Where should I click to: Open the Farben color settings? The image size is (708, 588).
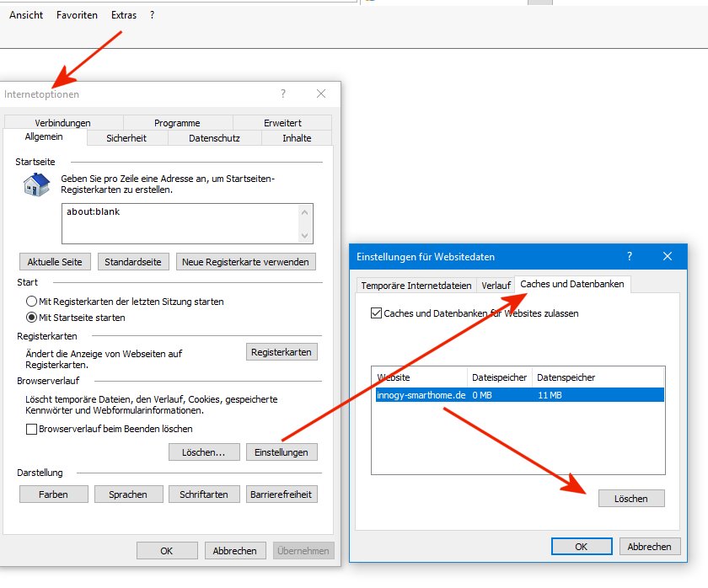(53, 494)
